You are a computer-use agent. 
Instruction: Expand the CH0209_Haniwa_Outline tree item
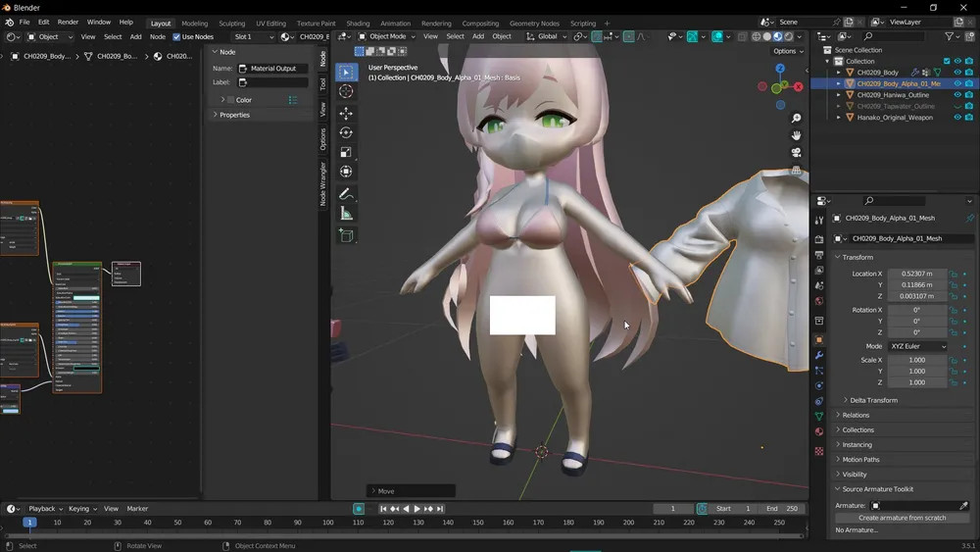coord(839,95)
